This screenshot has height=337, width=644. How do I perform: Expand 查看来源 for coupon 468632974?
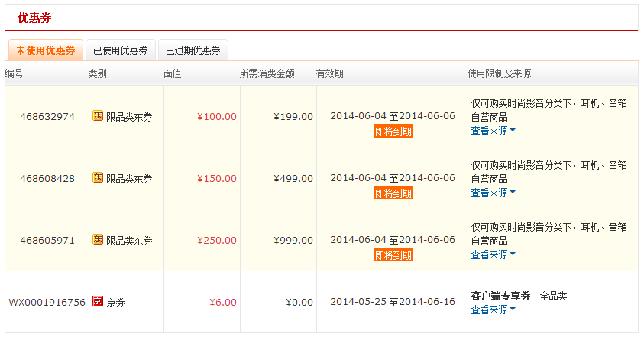(493, 131)
